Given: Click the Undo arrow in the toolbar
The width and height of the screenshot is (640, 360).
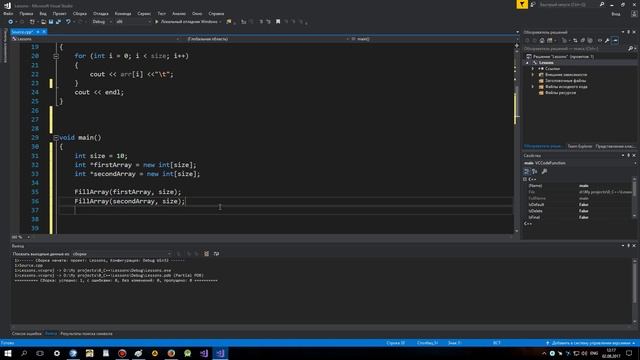Looking at the screenshot, I should point(68,22).
